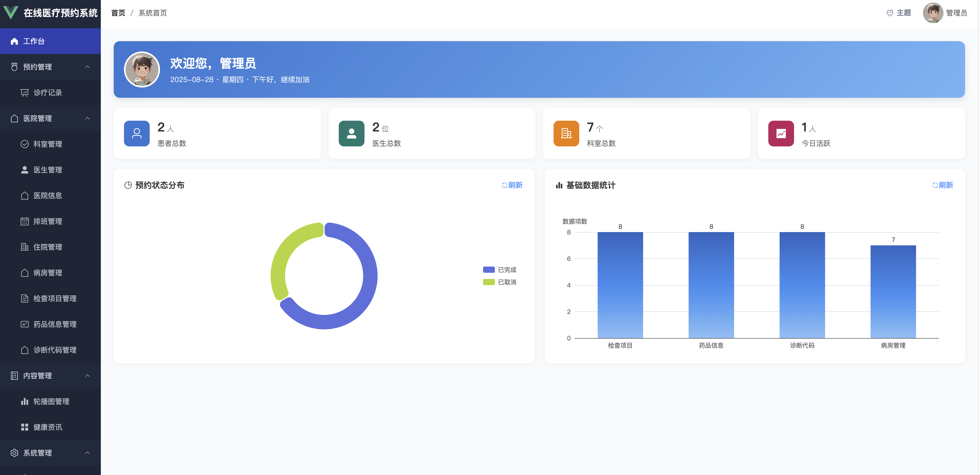Click the Vue logo in sidebar header
The image size is (980, 475).
point(11,13)
